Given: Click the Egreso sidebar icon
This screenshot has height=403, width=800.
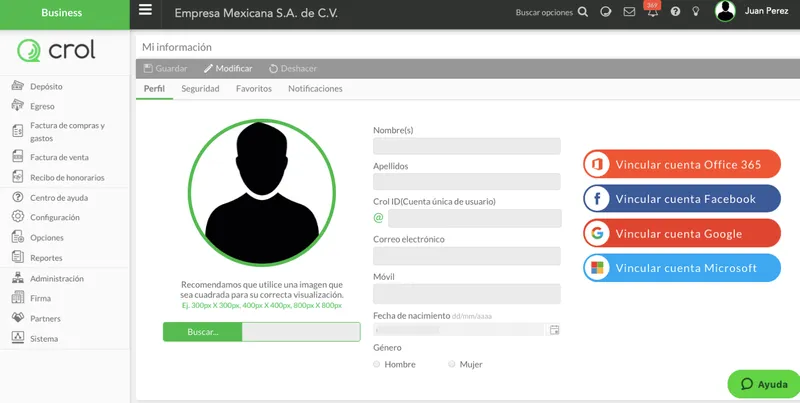Looking at the screenshot, I should (x=18, y=106).
